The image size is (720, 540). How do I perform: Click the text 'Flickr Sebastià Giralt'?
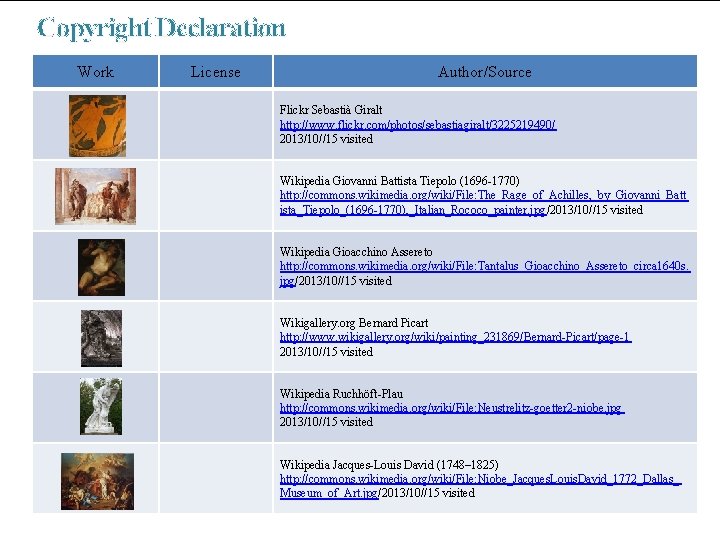(331, 110)
